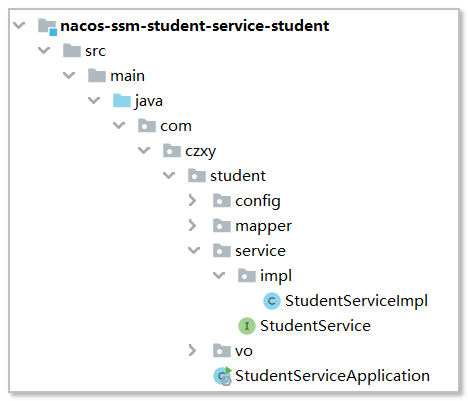Expand the config package

(x=192, y=200)
